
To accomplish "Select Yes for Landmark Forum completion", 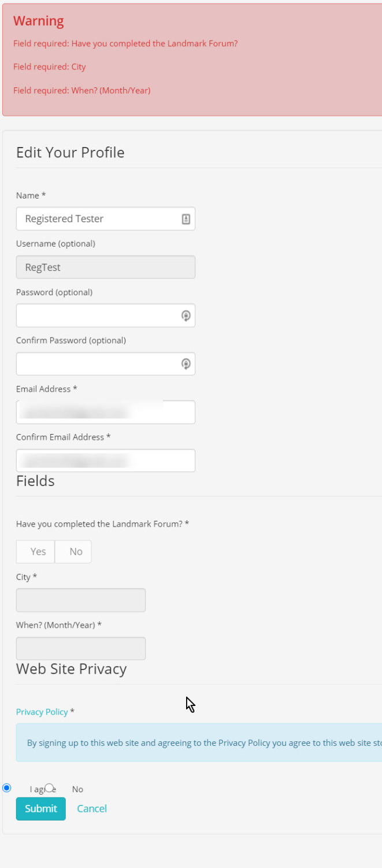I will (35, 551).
